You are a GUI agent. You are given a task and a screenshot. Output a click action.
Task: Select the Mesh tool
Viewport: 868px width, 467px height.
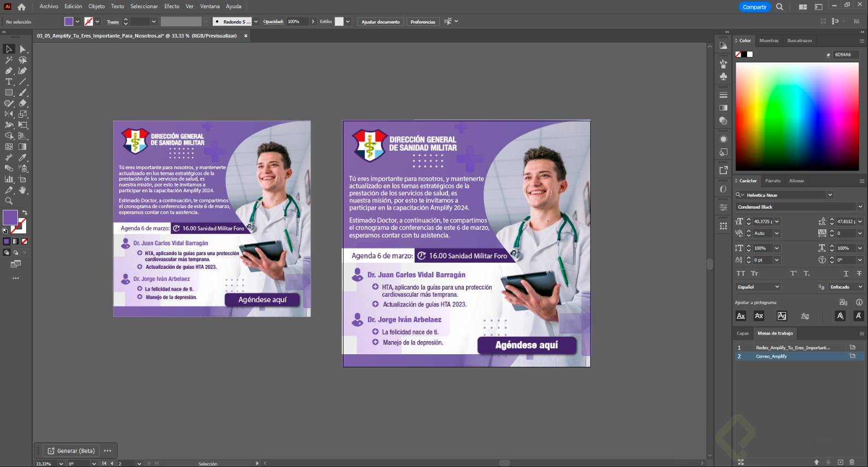click(9, 147)
